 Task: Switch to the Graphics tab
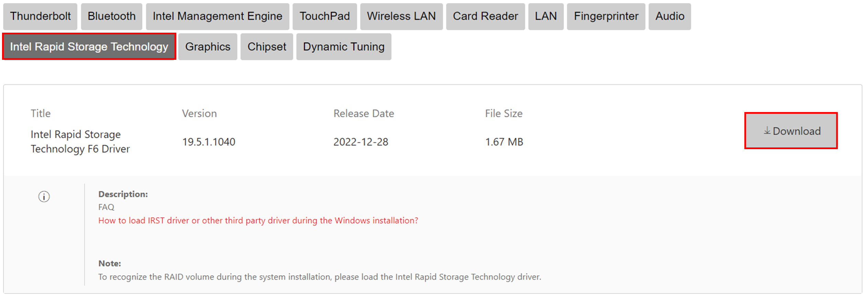(x=208, y=47)
